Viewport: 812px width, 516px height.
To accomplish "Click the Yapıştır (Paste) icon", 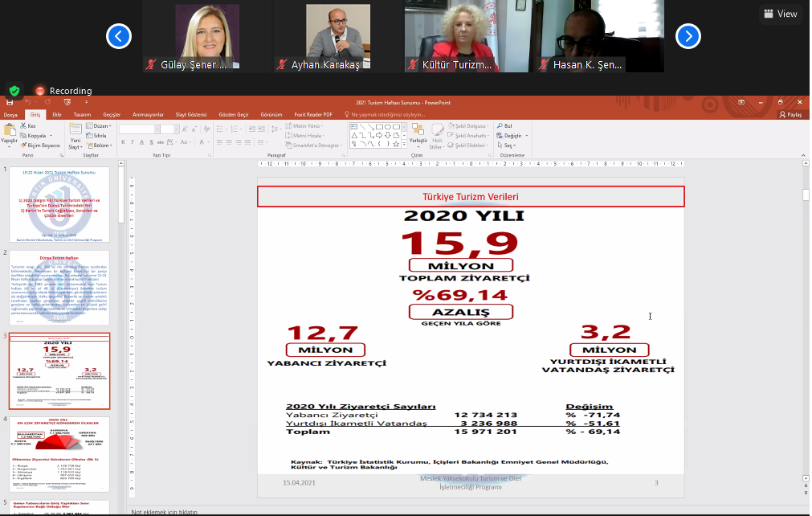I will click(9, 129).
